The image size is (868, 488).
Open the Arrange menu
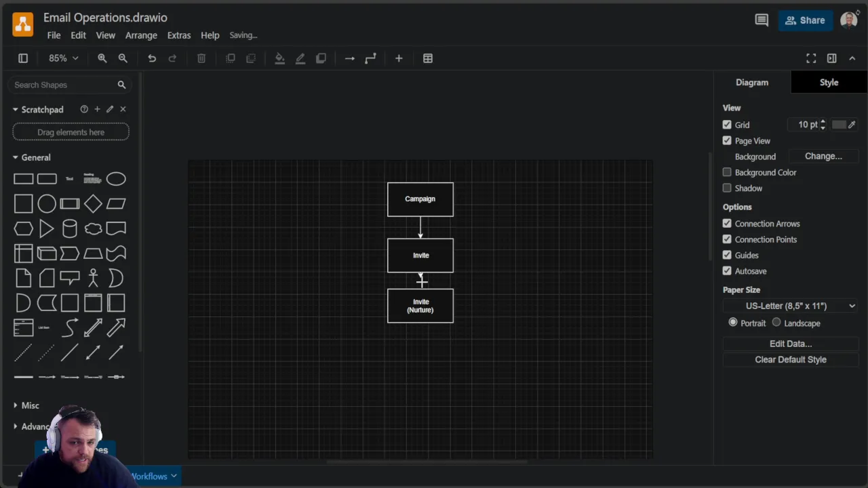(x=141, y=35)
